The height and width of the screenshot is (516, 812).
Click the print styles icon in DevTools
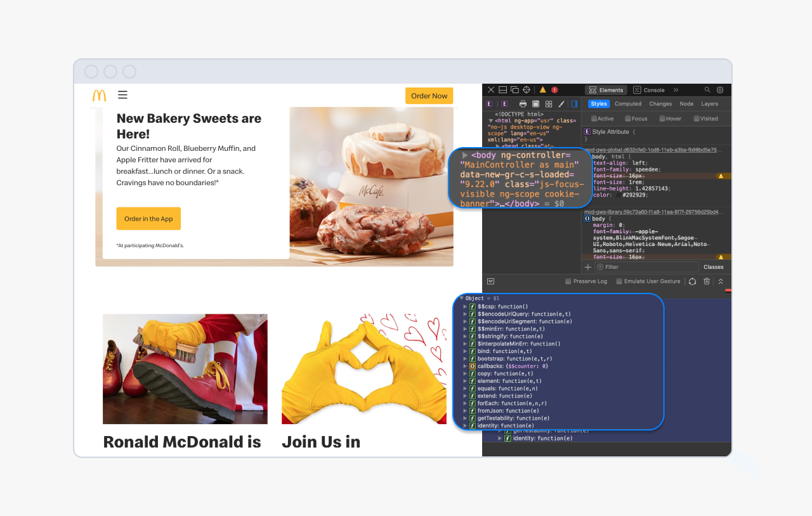tap(523, 104)
